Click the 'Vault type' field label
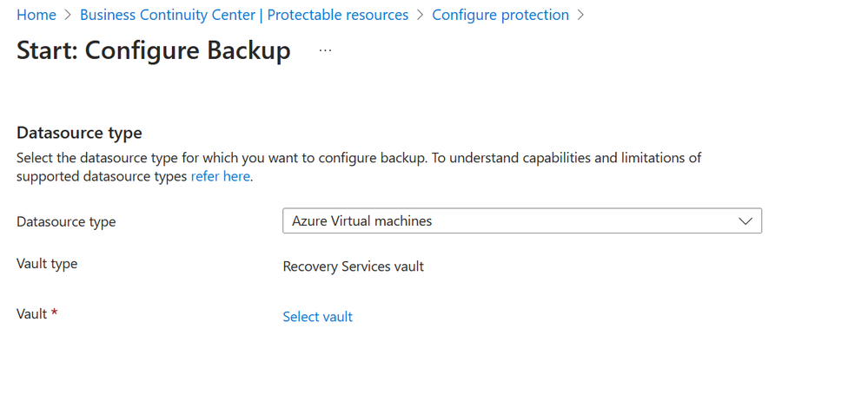Viewport: 868px width, 401px height. tap(47, 264)
